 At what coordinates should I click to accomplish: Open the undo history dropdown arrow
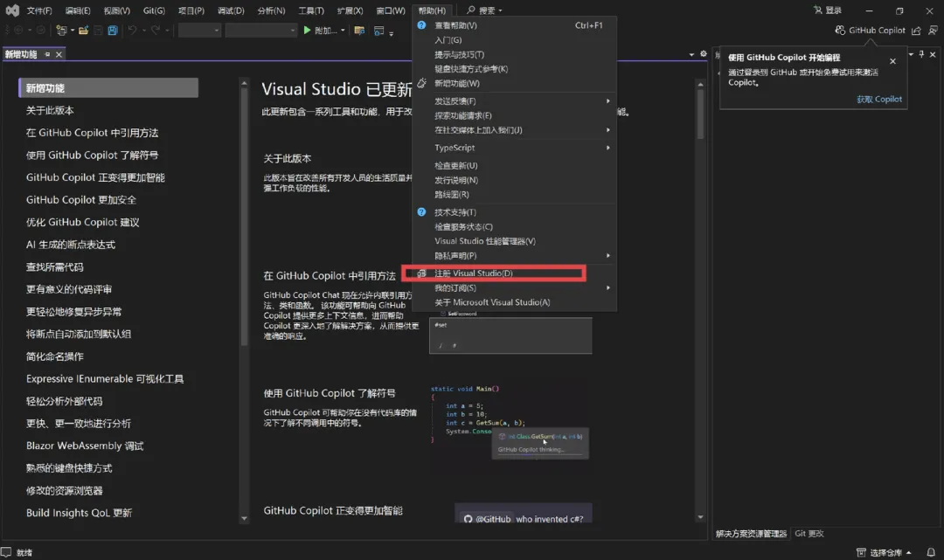click(x=144, y=30)
